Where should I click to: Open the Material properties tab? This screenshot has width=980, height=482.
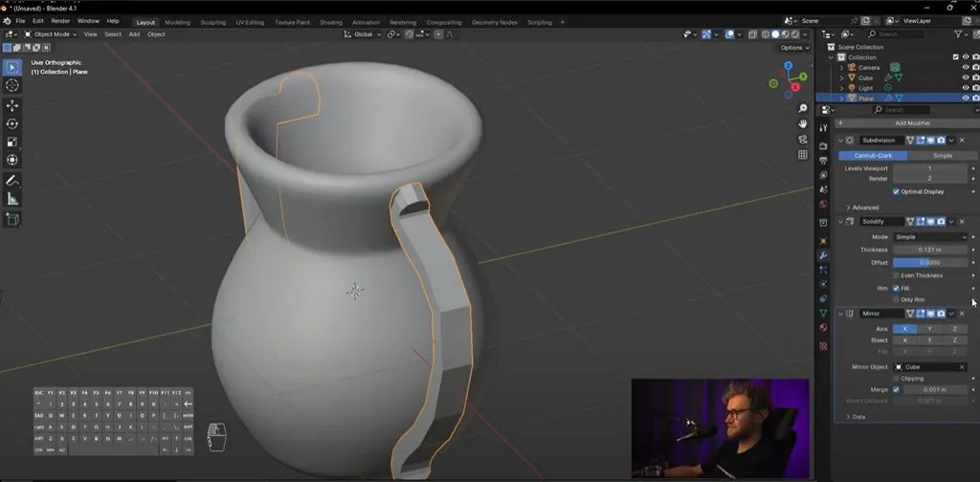[823, 328]
